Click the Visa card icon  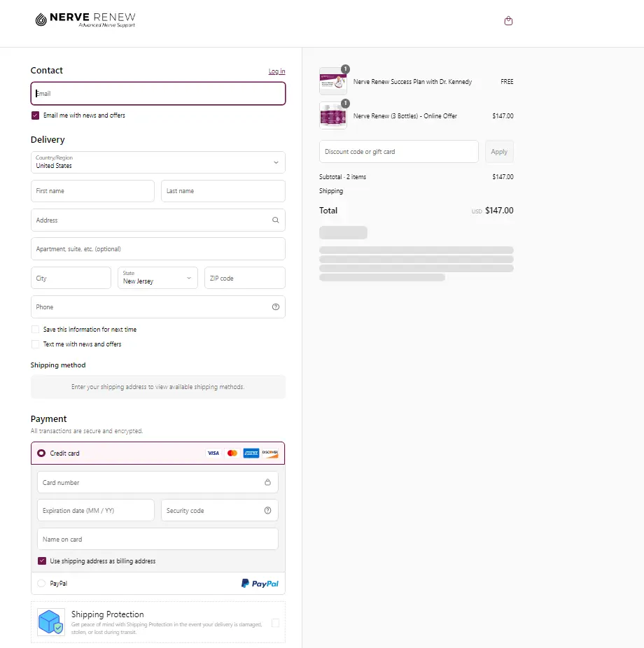click(x=213, y=453)
